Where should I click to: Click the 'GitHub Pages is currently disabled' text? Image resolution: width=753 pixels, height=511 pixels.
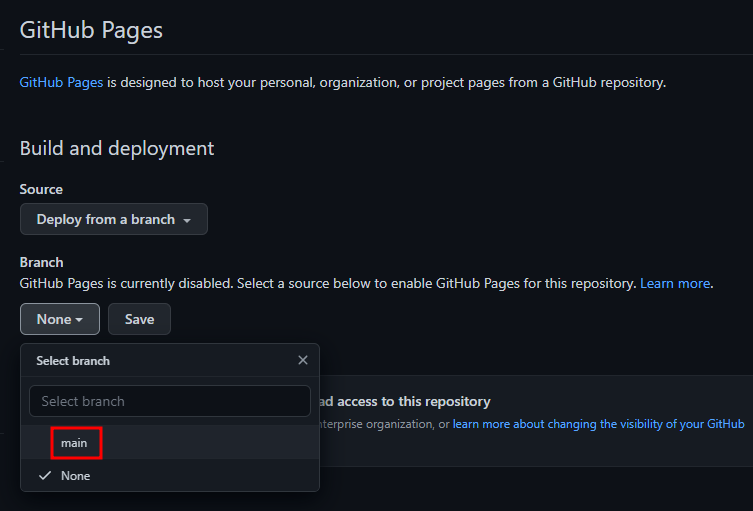point(126,283)
